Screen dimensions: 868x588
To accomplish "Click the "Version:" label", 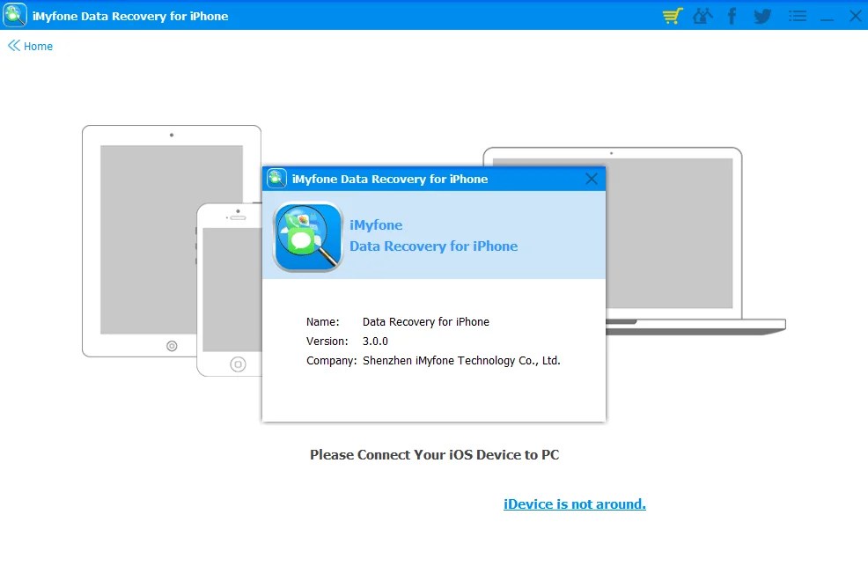I will tap(327, 341).
